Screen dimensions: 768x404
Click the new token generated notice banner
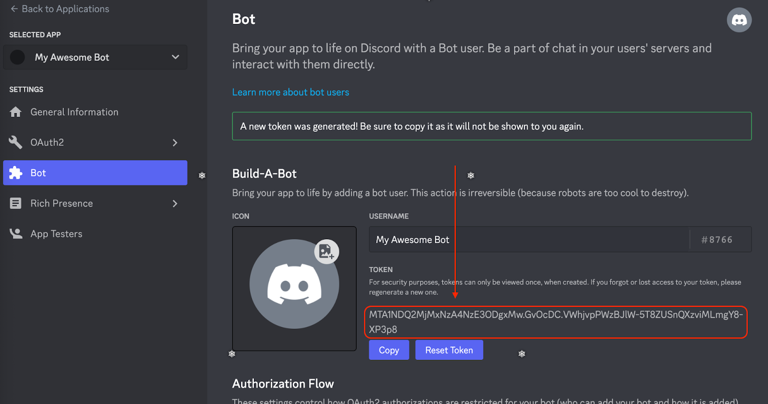492,126
